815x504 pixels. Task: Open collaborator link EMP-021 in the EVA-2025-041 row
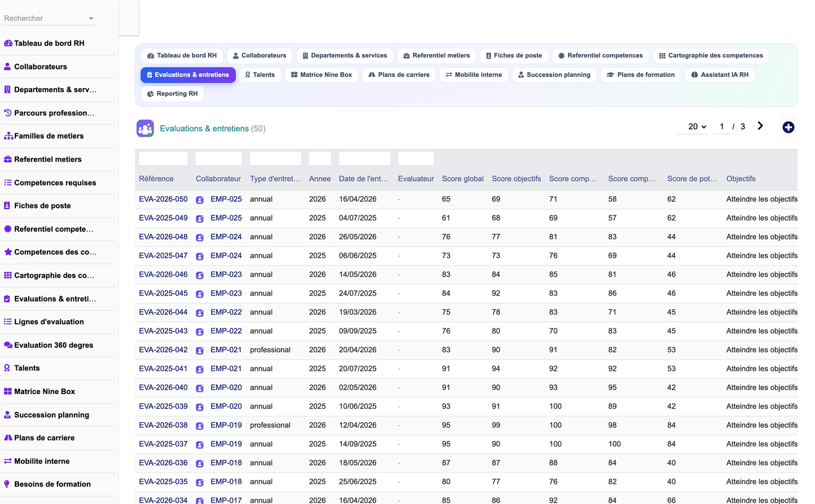(226, 369)
